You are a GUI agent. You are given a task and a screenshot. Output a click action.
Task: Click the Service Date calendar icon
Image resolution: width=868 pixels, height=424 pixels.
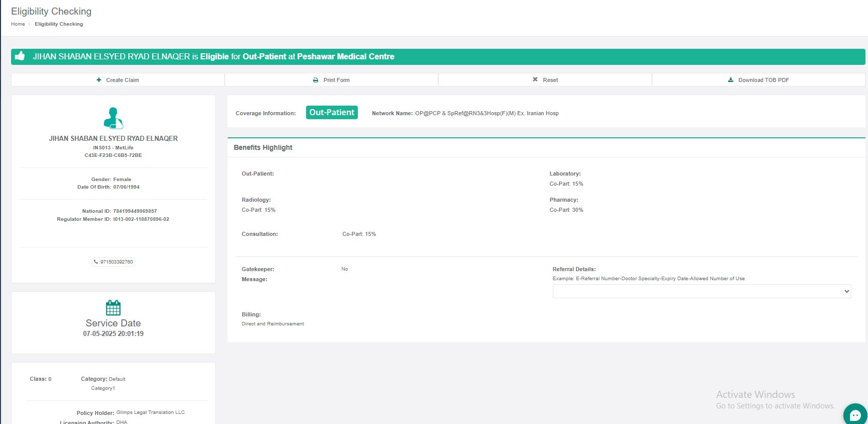coord(113,308)
